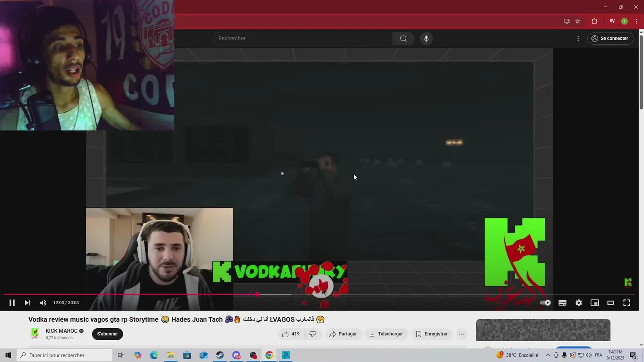Click the magnifier search button

404,39
